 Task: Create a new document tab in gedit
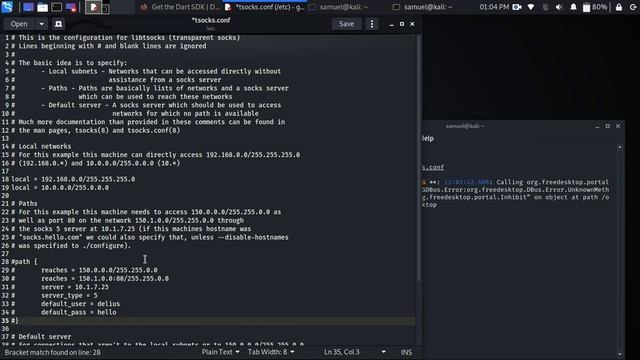click(58, 24)
